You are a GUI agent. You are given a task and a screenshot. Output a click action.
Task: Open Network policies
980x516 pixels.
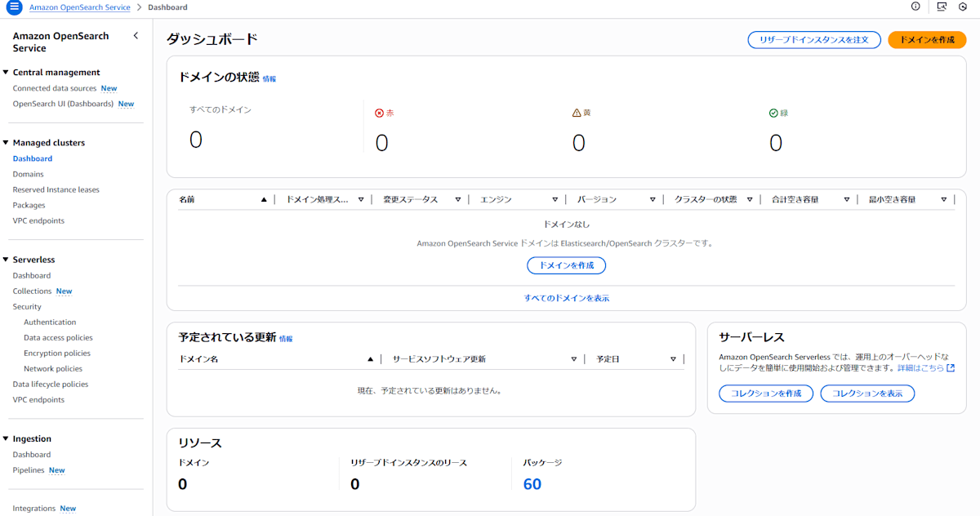click(53, 368)
